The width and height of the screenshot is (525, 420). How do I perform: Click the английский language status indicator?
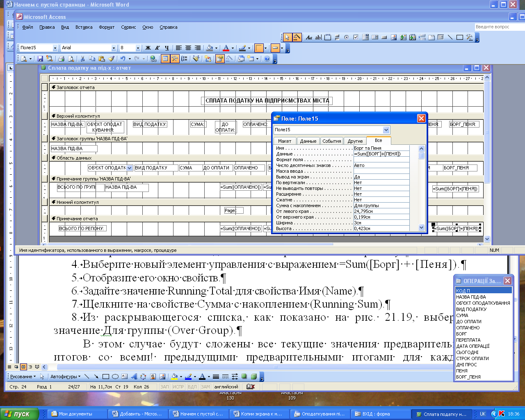(x=226, y=387)
